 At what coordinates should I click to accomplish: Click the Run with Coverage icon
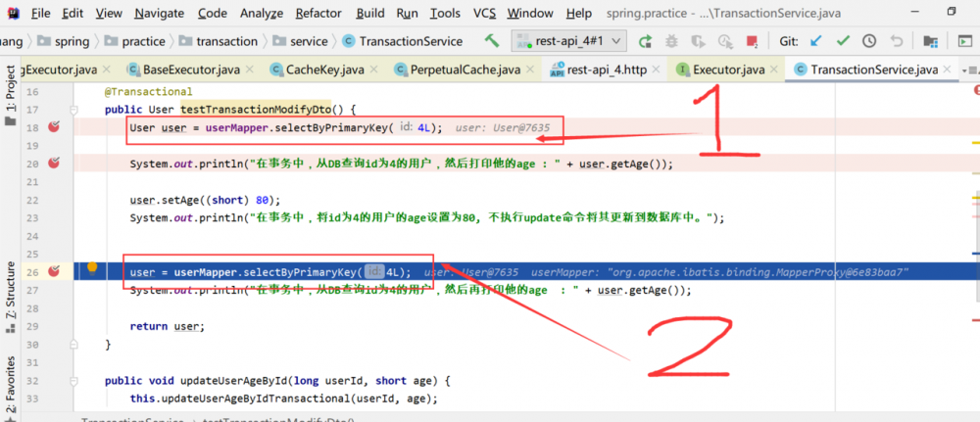point(698,41)
